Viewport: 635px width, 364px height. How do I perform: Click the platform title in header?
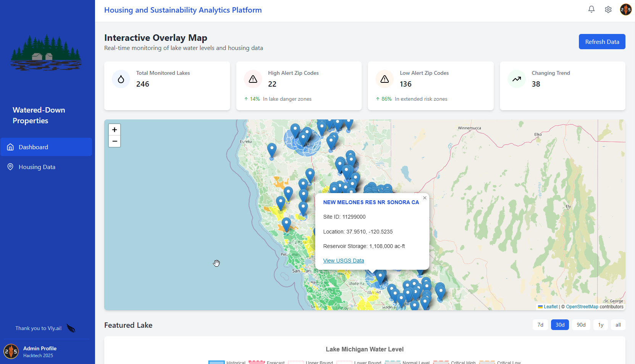coord(183,10)
